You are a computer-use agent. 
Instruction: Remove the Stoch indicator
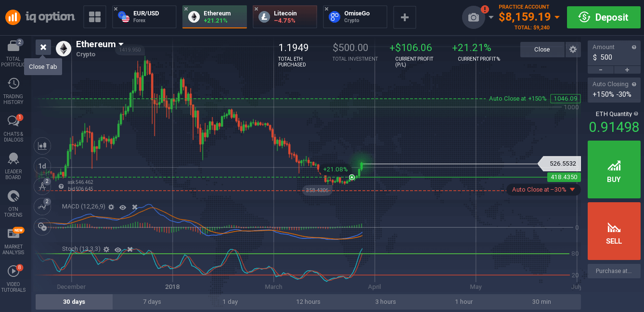click(x=129, y=249)
